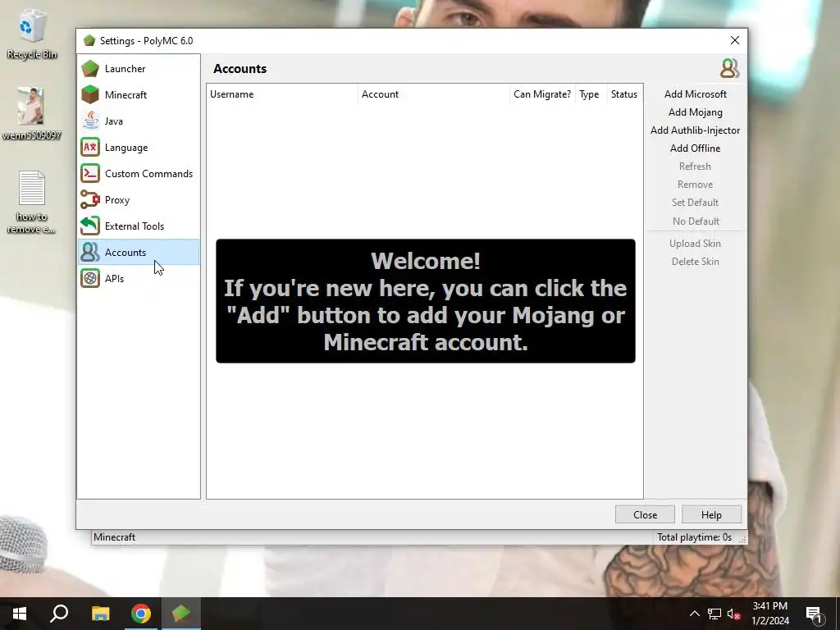Open File Explorer from taskbar
The image size is (840, 630).
point(100,614)
